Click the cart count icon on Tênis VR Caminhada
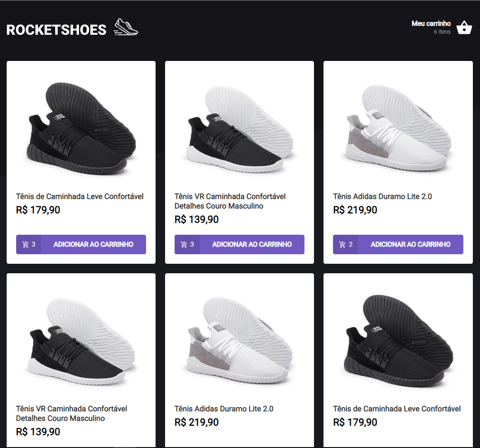The image size is (480, 448). [x=186, y=244]
